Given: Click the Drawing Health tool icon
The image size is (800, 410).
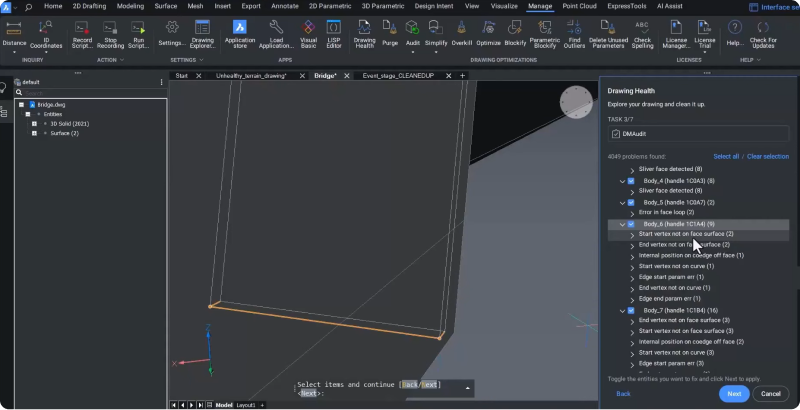Looking at the screenshot, I should 365,29.
